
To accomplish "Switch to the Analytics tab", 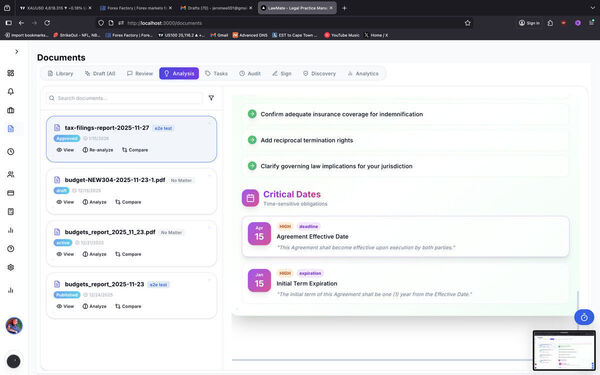I will point(363,73).
